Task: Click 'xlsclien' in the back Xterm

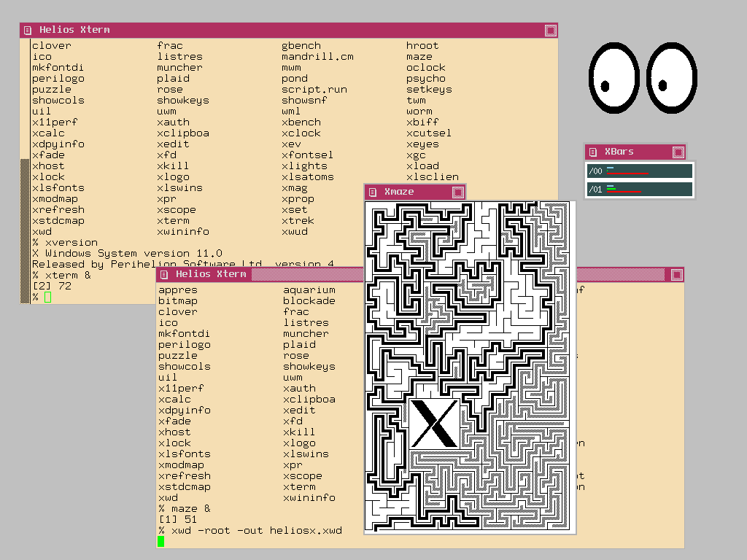Action: point(432,177)
